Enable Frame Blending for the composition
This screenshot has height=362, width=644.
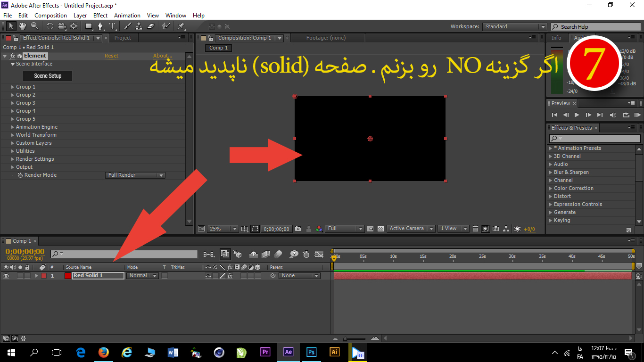[x=266, y=254]
